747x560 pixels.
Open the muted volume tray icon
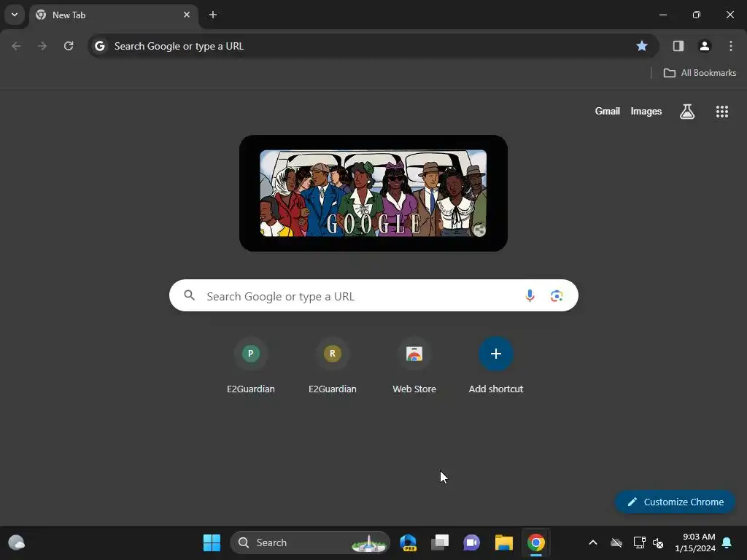pos(658,542)
